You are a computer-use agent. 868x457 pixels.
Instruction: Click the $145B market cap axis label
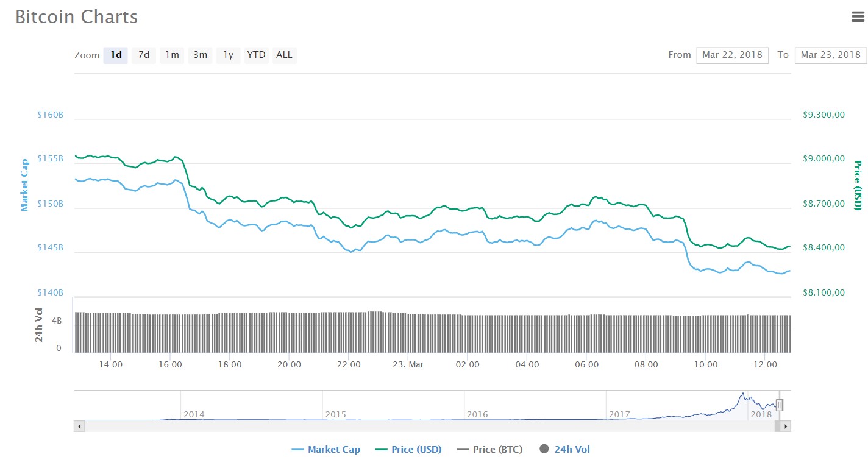[x=50, y=248]
